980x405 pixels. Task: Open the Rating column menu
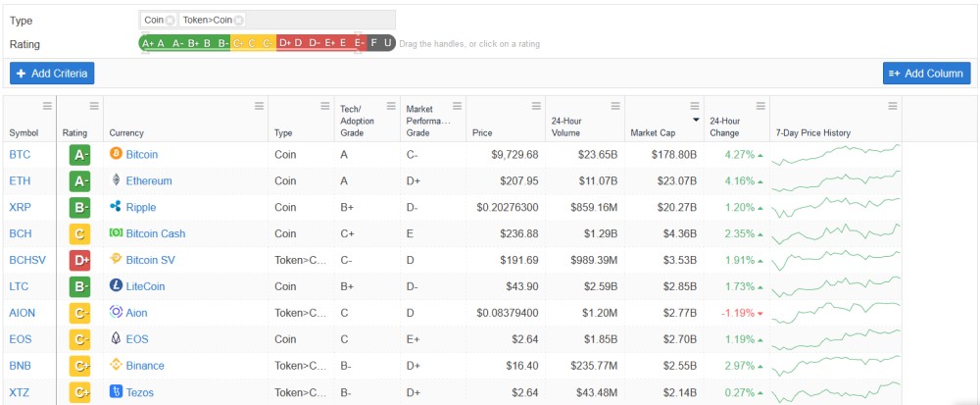point(94,106)
